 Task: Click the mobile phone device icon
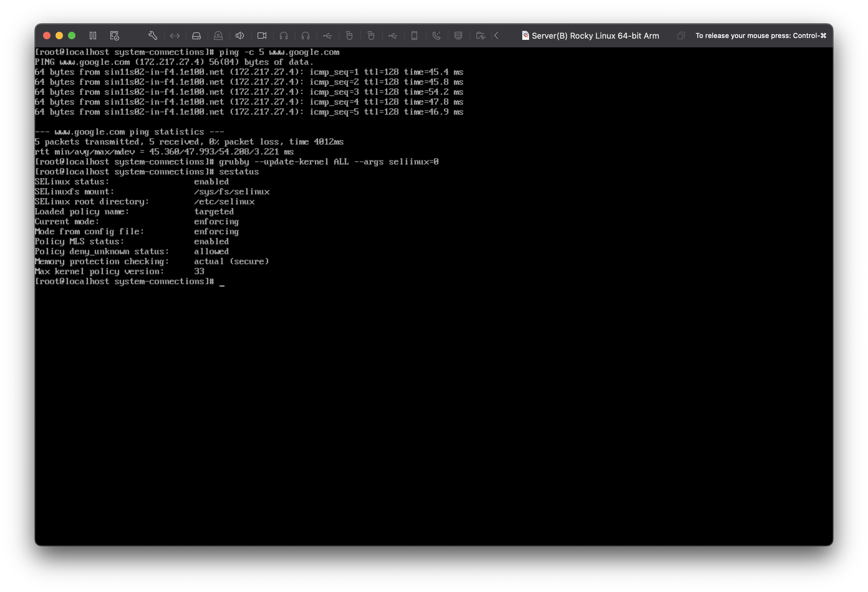click(414, 36)
